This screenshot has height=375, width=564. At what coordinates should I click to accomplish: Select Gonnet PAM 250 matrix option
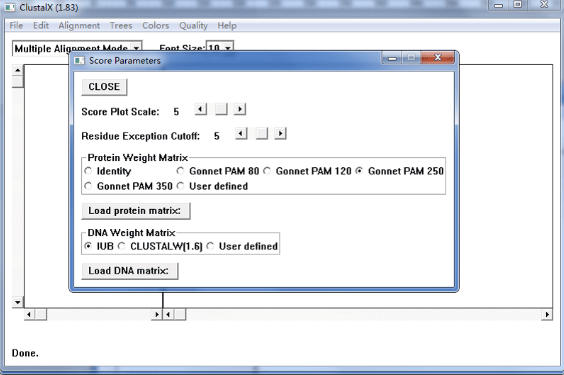pos(399,171)
